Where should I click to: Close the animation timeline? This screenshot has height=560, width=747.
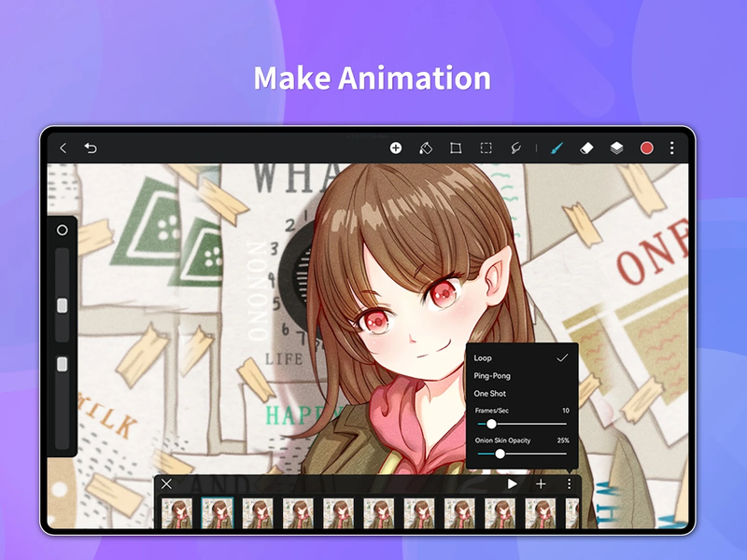167,484
